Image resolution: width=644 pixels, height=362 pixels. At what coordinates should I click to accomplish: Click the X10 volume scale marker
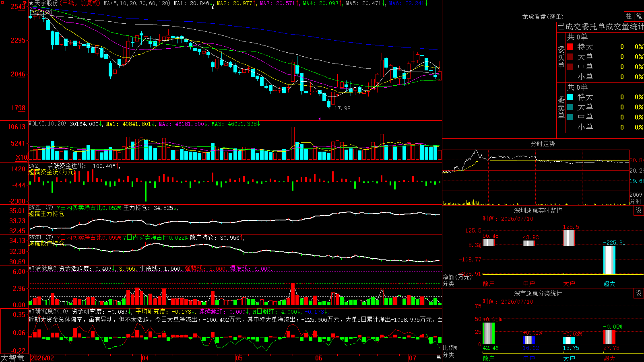pyautogui.click(x=21, y=157)
